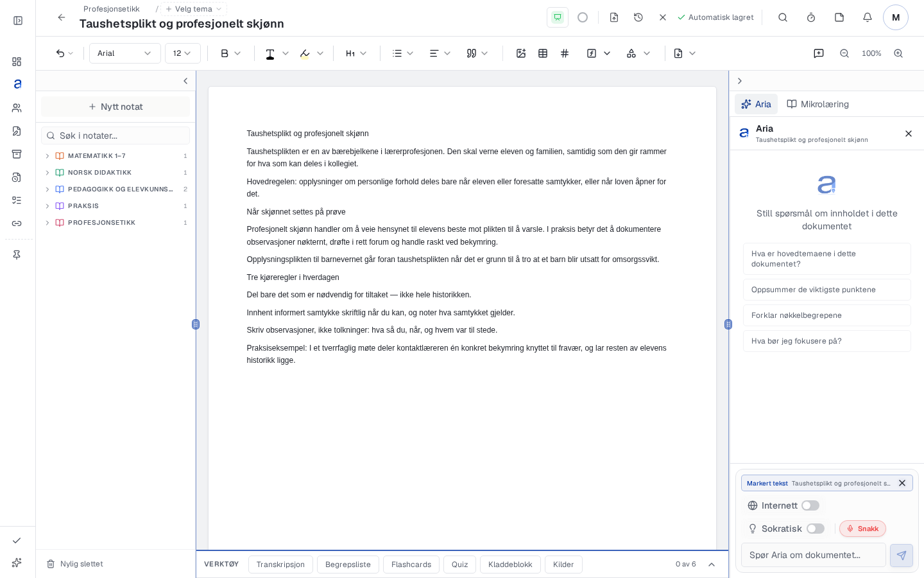Remove the Markert tekst chip
This screenshot has height=578, width=924.
click(x=902, y=483)
